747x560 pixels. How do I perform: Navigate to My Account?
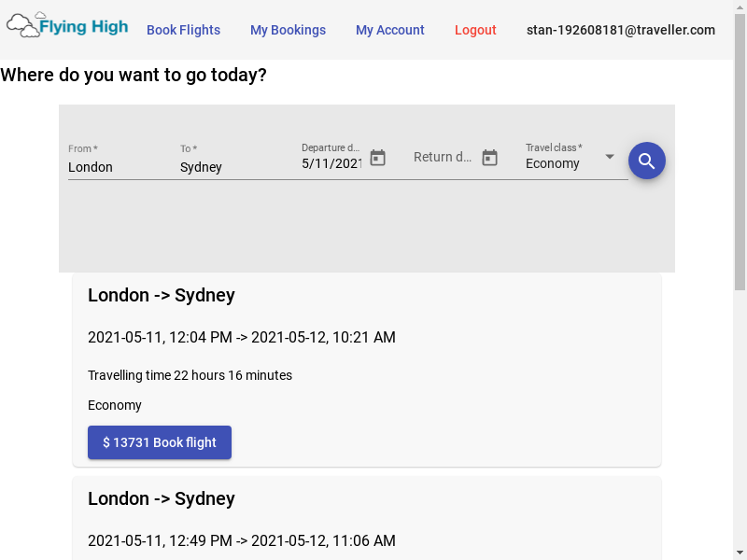[x=389, y=30]
